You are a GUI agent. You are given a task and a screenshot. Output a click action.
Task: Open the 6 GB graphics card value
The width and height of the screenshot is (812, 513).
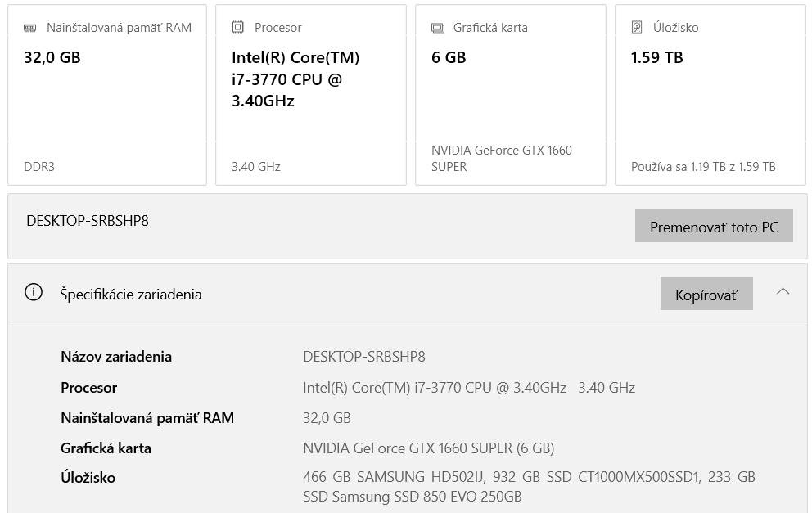coord(449,57)
